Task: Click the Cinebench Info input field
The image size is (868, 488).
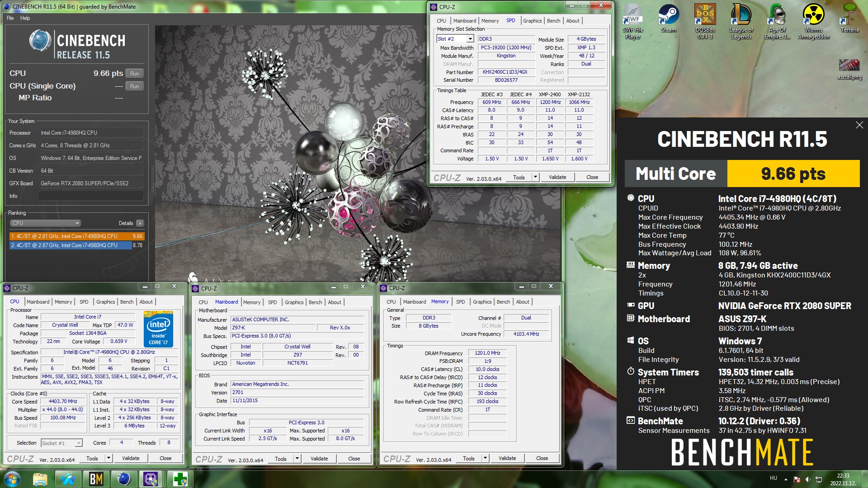Action: pos(91,196)
